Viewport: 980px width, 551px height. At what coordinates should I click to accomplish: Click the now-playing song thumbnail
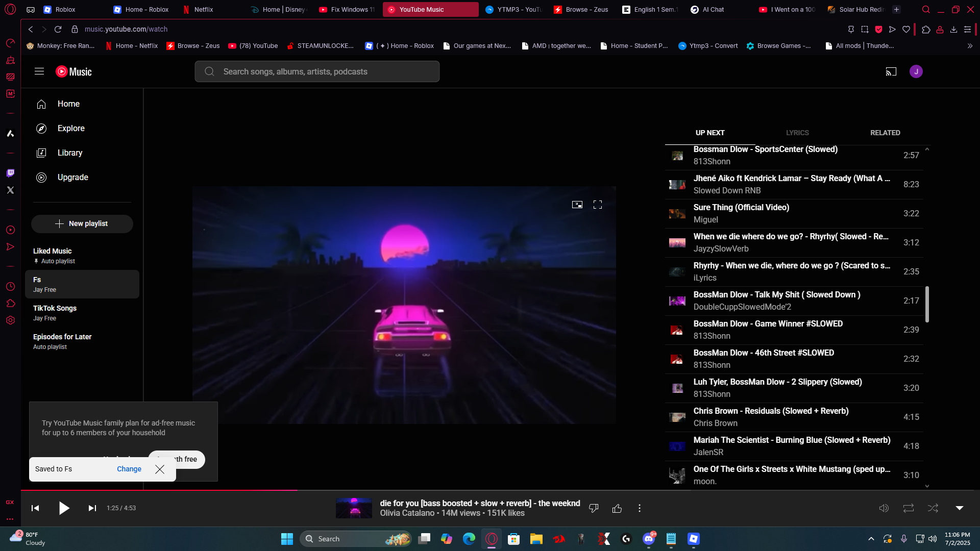pyautogui.click(x=354, y=508)
